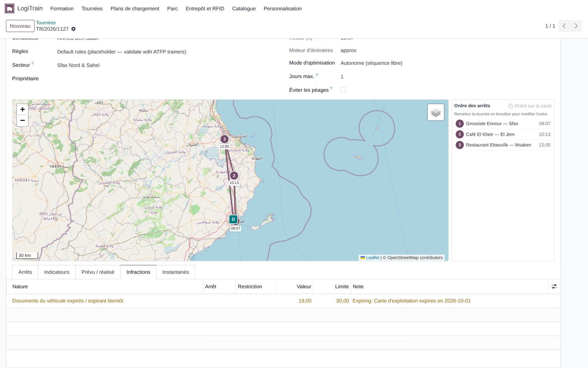Image resolution: width=588 pixels, height=368 pixels.
Task: Select stop marker 2 on the map
Action: pyautogui.click(x=234, y=175)
